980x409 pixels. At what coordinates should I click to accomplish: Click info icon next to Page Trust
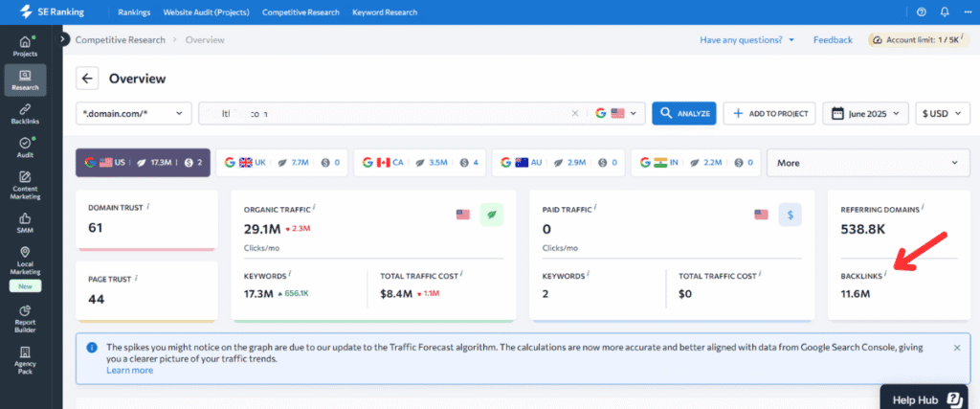coord(136,277)
